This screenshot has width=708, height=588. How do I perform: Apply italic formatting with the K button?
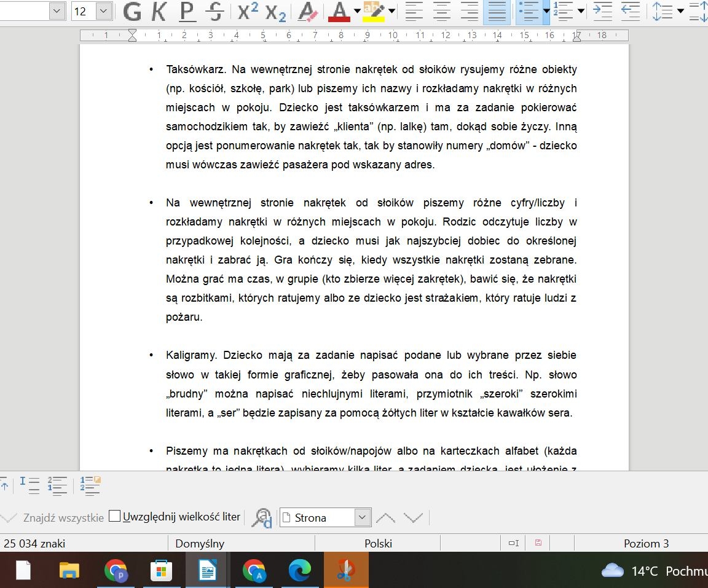(x=159, y=11)
